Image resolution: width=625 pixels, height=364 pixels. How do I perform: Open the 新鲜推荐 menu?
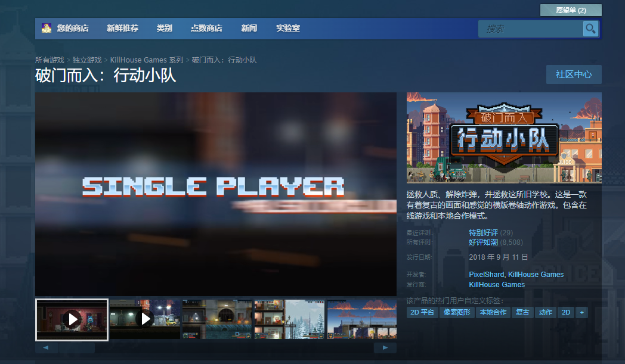click(122, 28)
